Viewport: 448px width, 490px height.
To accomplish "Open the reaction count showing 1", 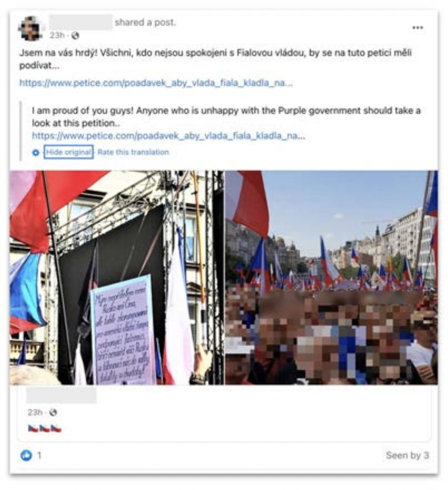I will [39, 455].
